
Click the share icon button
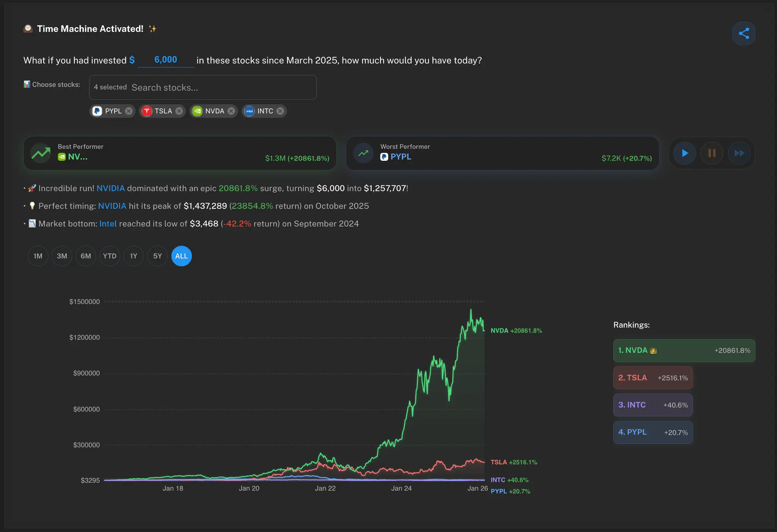coord(744,33)
